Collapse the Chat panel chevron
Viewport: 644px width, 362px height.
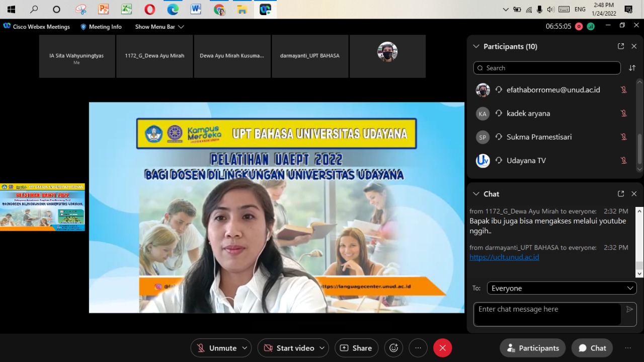pyautogui.click(x=476, y=194)
